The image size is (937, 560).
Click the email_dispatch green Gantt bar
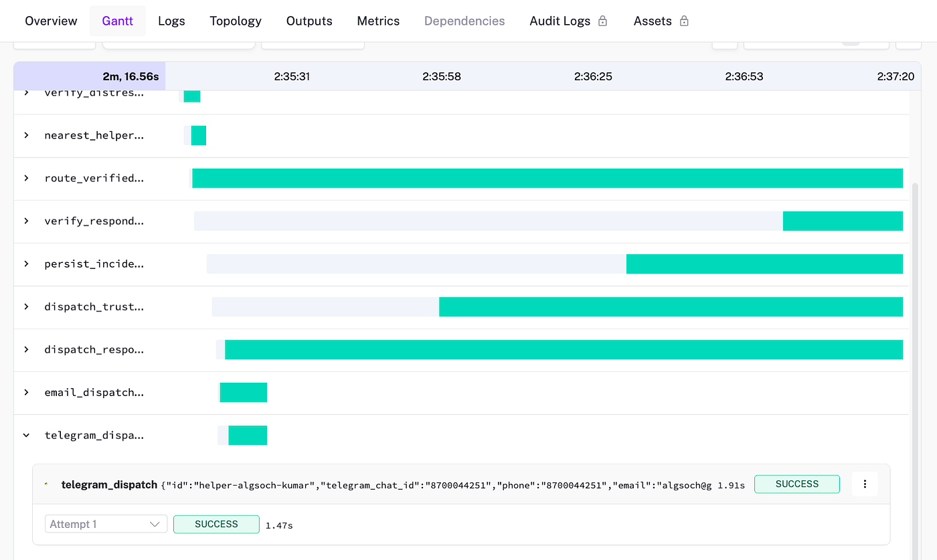tap(244, 392)
